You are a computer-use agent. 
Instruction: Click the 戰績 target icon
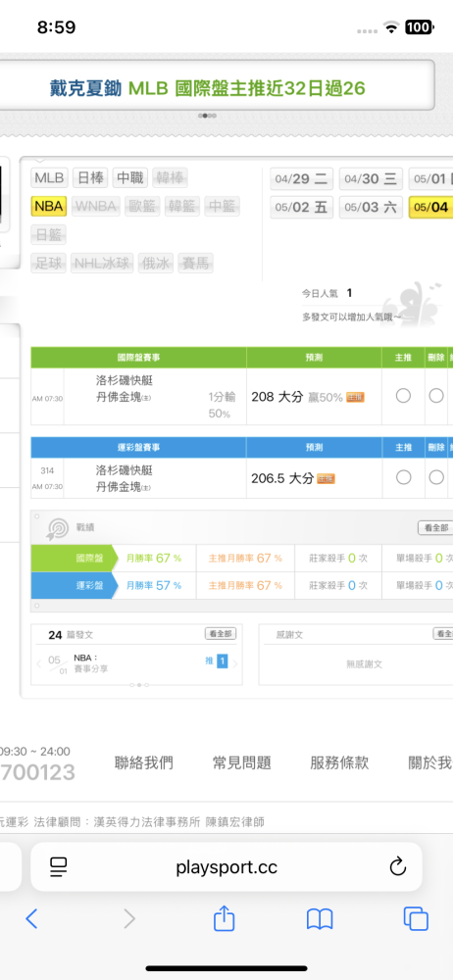56,529
